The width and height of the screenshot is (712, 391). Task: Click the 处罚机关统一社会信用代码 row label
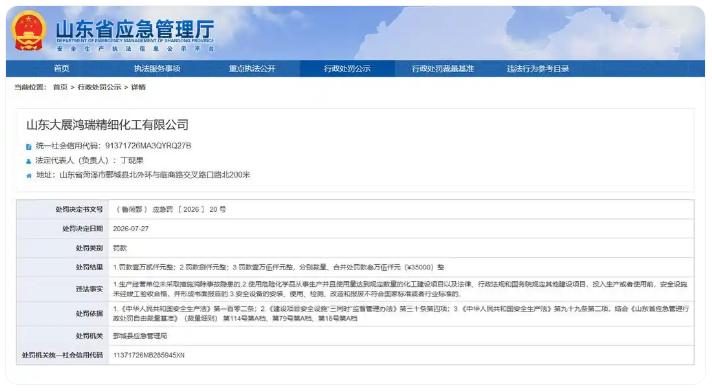pos(62,355)
